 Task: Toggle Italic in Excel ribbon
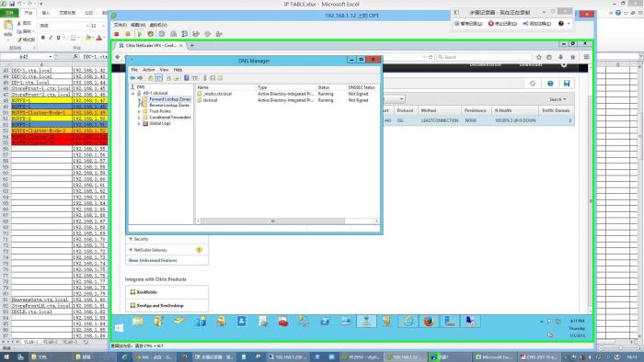[51, 38]
